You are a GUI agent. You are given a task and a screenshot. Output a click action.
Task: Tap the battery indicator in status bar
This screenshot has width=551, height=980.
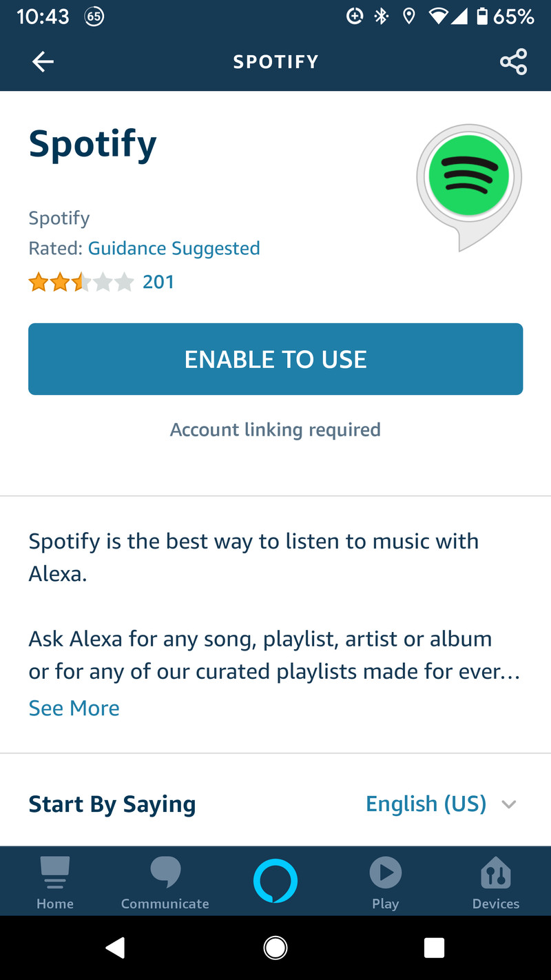point(483,17)
